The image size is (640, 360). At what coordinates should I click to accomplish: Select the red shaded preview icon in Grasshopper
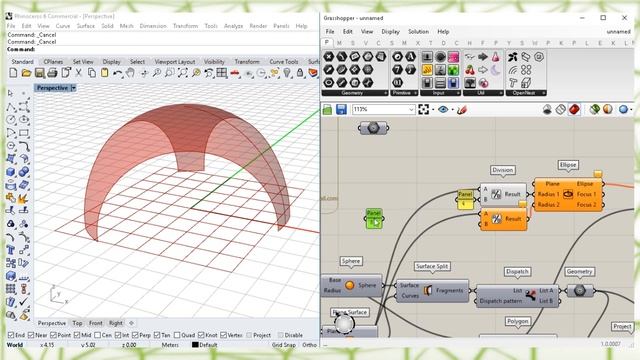click(x=574, y=109)
